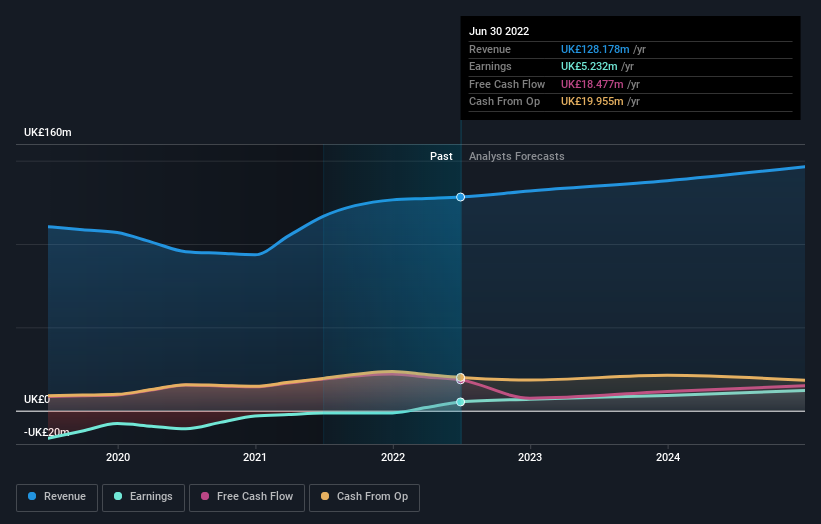Click the Revenue row label in tooltip
Screen dimensions: 821x524
click(490, 49)
